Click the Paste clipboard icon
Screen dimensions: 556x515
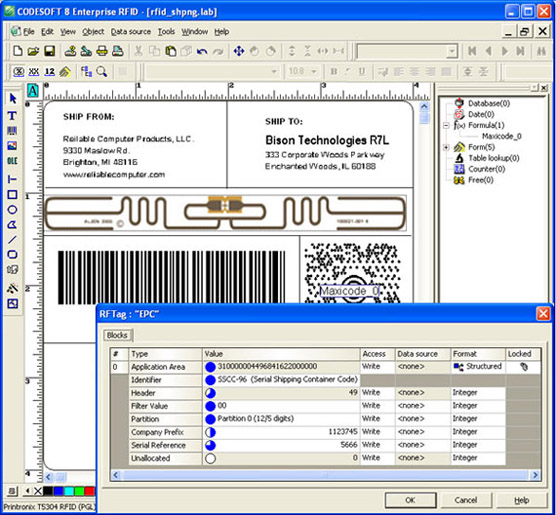[x=171, y=51]
